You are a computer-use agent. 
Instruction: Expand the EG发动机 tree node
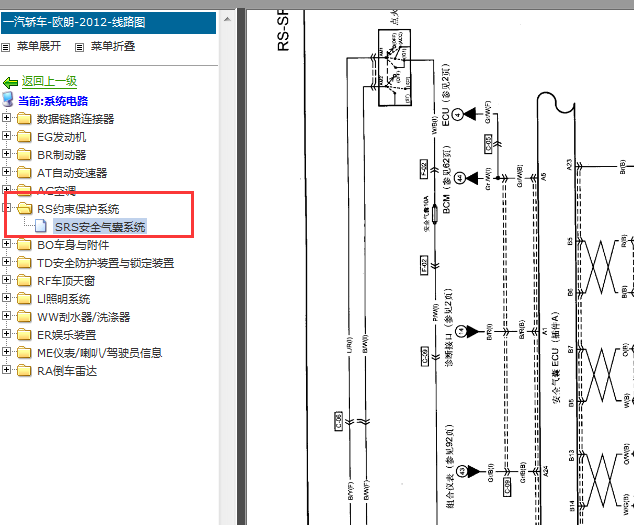pyautogui.click(x=6, y=135)
